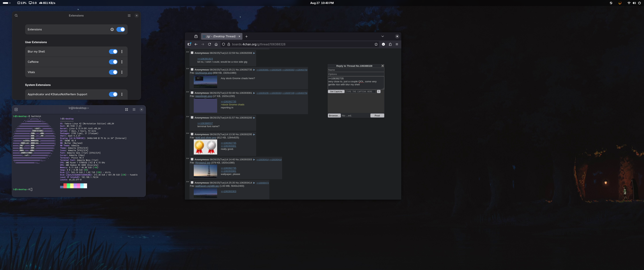Disable the Blur my Shell extension
The height and width of the screenshot is (270, 644).
pos(113,52)
